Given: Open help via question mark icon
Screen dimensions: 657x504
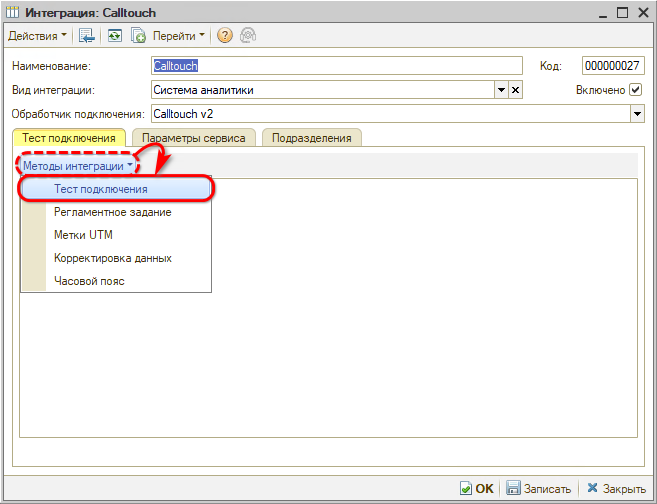Looking at the screenshot, I should pyautogui.click(x=225, y=36).
